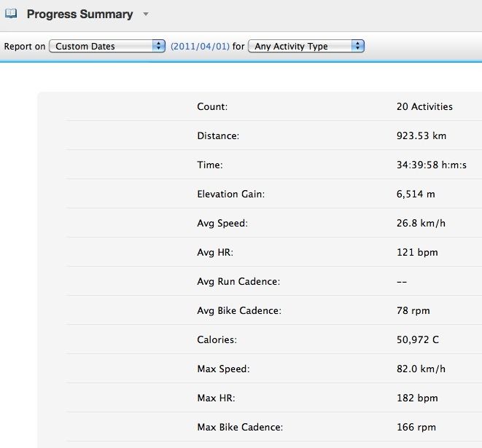Select the '166 rpm' max cadence value
This screenshot has width=482, height=448.
(416, 427)
